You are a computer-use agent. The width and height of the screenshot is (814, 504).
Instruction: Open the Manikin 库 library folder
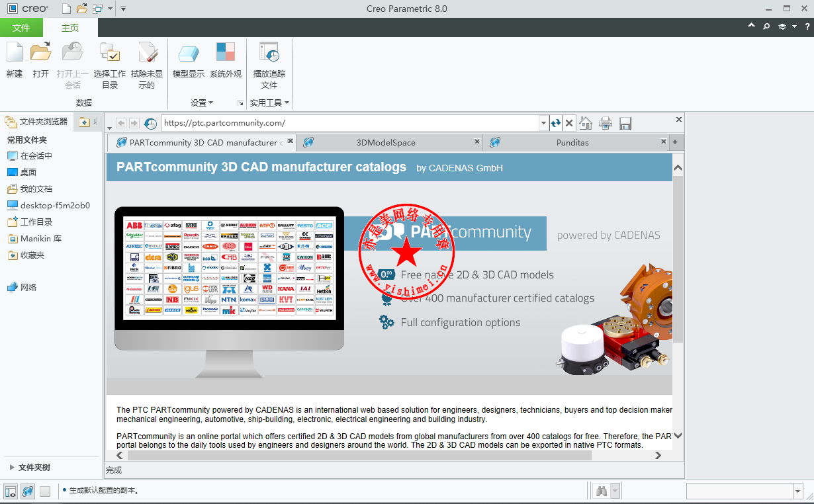(x=34, y=238)
